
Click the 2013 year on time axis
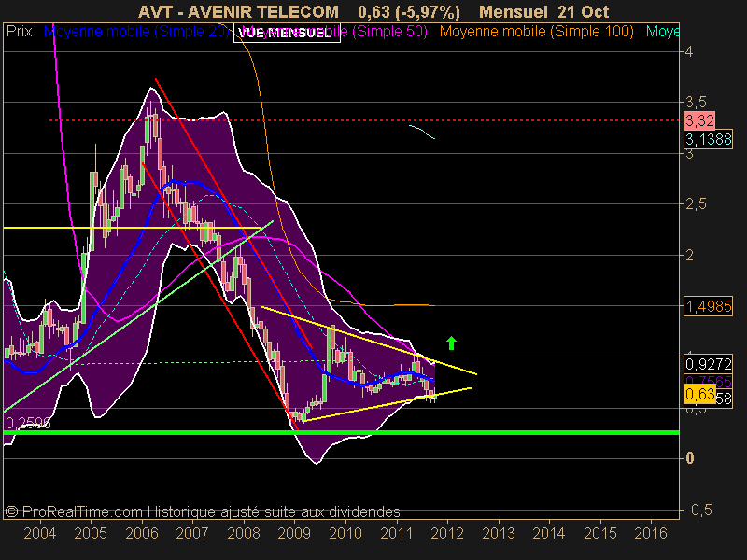point(499,533)
